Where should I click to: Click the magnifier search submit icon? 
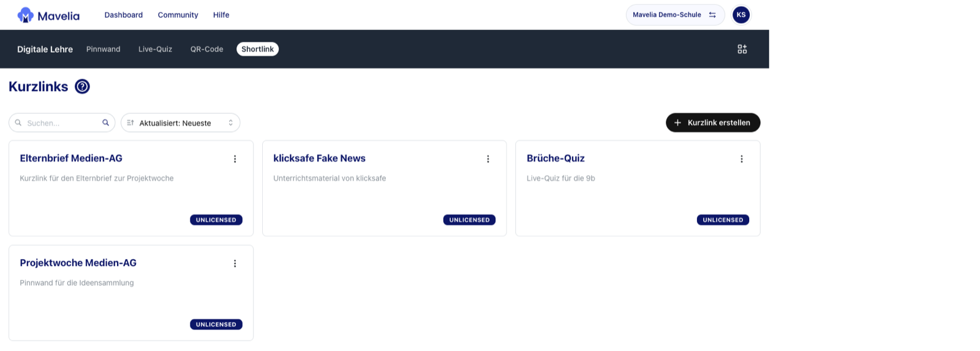[x=105, y=123]
